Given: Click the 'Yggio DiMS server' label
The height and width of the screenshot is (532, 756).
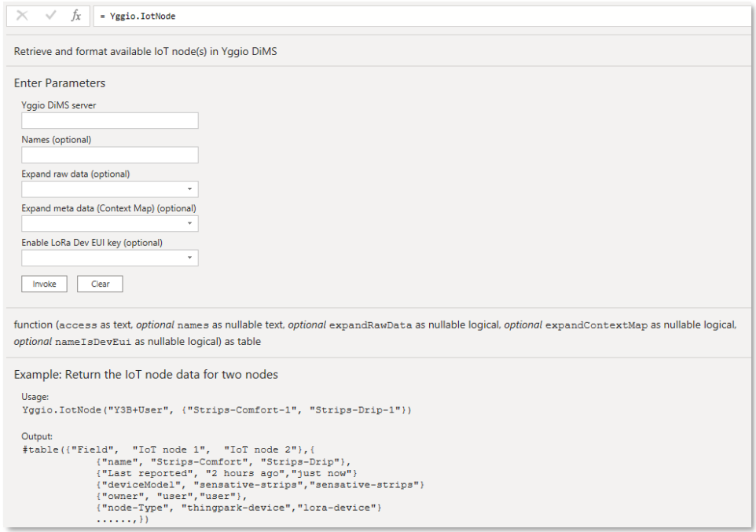Looking at the screenshot, I should click(58, 105).
